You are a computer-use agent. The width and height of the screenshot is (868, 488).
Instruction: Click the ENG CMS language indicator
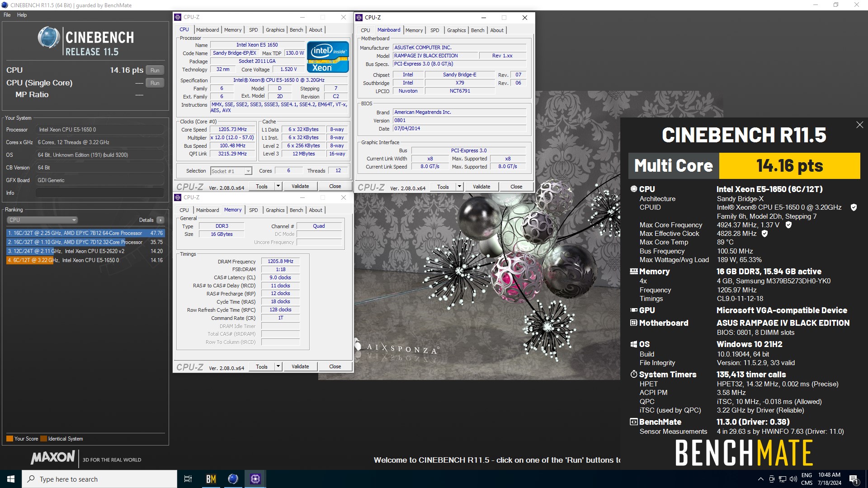807,479
